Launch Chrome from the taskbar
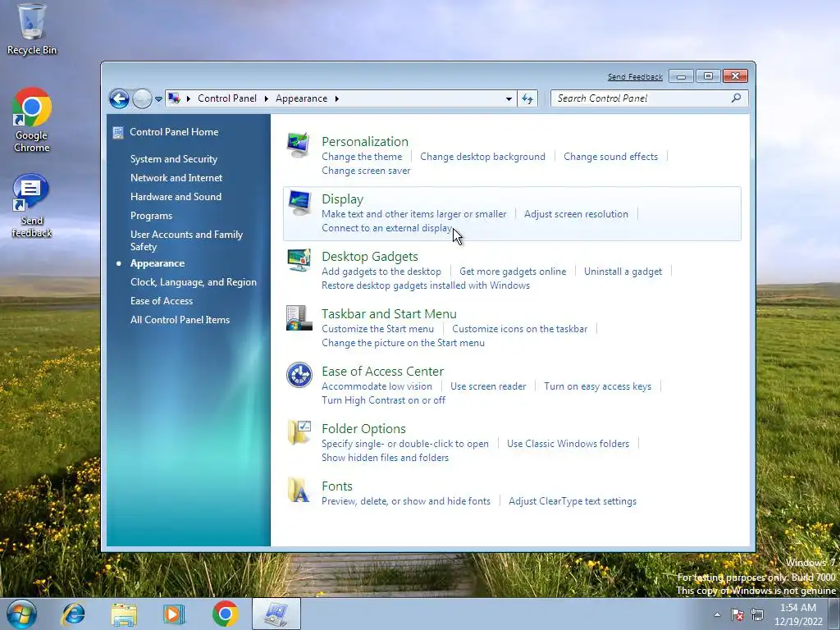 pyautogui.click(x=225, y=614)
